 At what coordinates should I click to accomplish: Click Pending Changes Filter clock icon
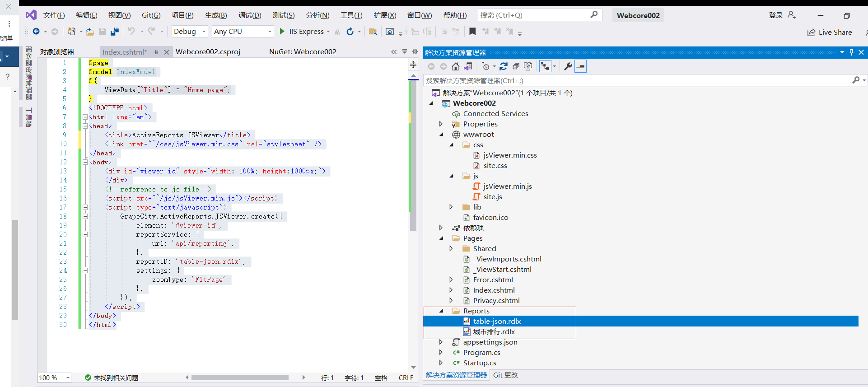tap(486, 66)
